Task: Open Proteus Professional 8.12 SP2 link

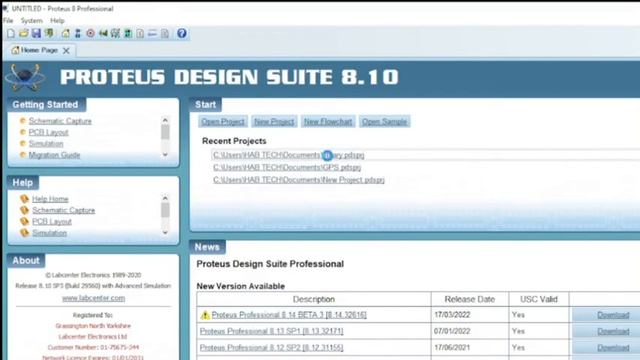Action: 271,347
